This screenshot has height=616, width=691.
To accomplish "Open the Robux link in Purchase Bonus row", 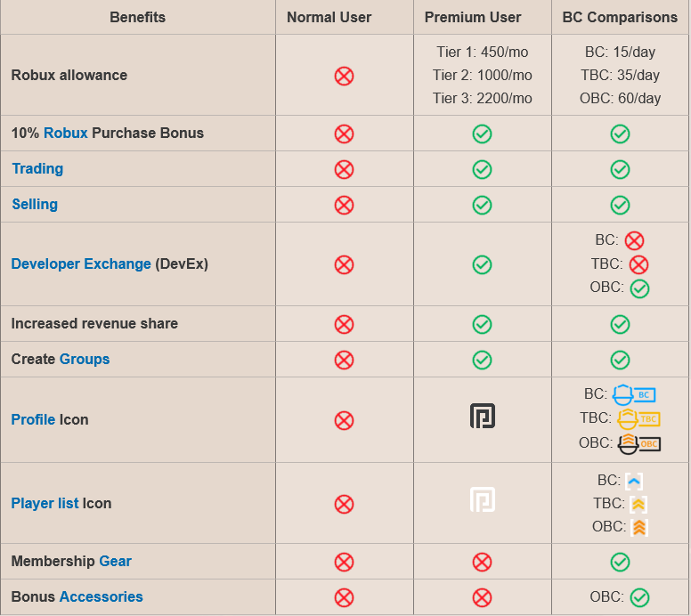I will pos(66,134).
